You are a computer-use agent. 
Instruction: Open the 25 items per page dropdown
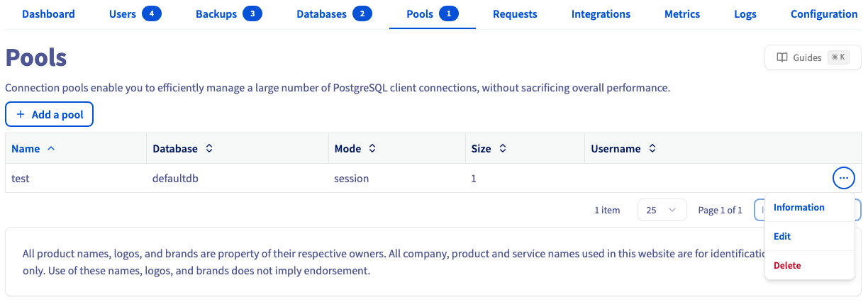(662, 211)
